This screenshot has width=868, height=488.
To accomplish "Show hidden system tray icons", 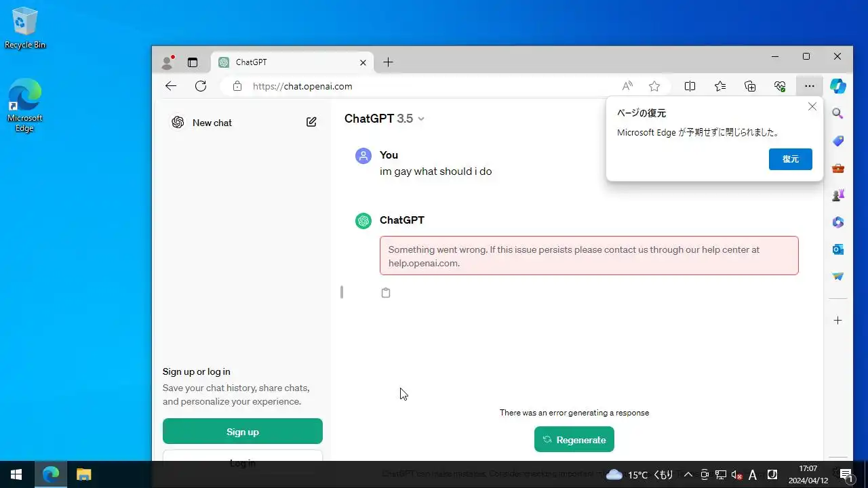I will 688,474.
